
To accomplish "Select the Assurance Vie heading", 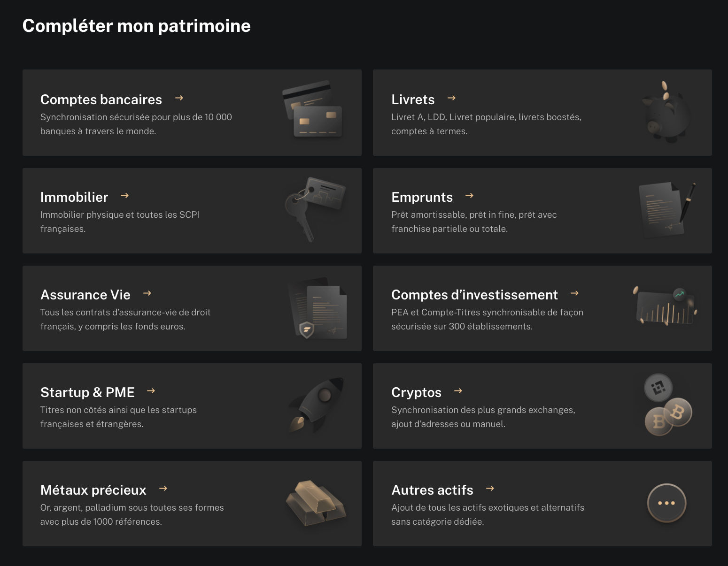I will (85, 295).
